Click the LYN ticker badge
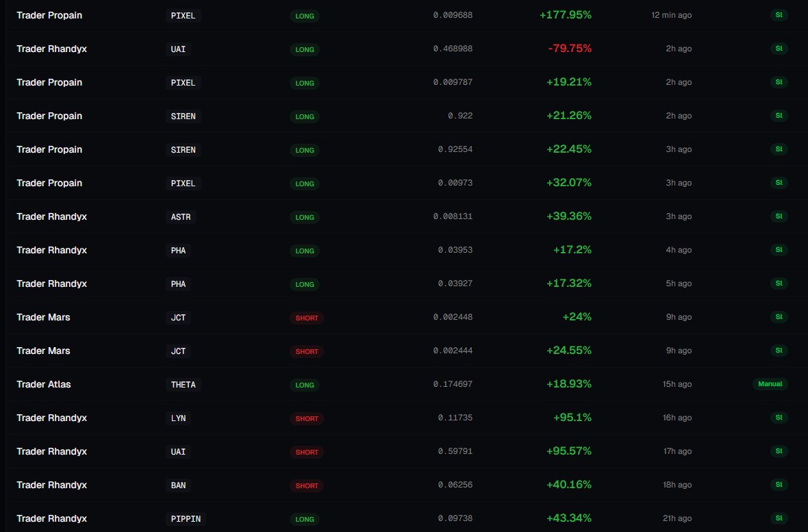 (177, 418)
